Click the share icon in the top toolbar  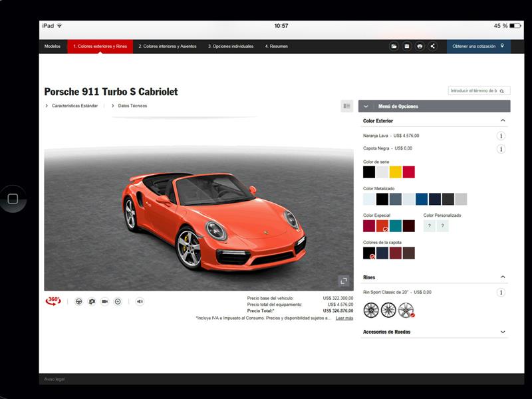click(x=432, y=47)
